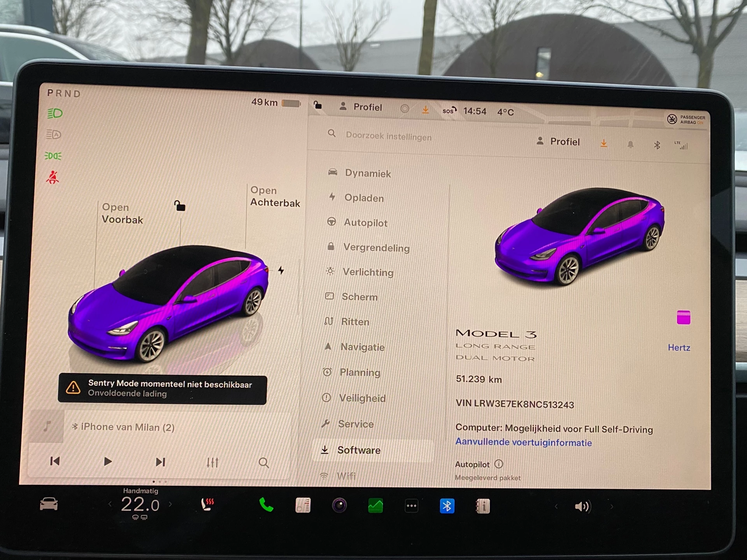The width and height of the screenshot is (747, 560).
Task: Tap the blue Bluetooth app icon
Action: 447,506
